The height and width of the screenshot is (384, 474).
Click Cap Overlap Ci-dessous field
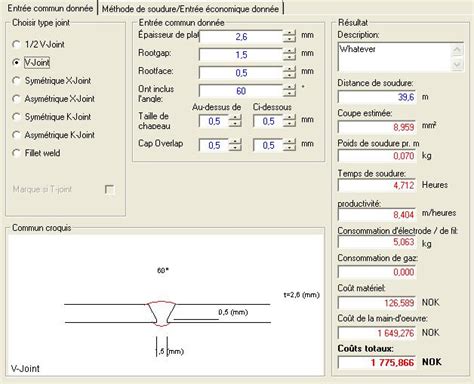(268, 145)
